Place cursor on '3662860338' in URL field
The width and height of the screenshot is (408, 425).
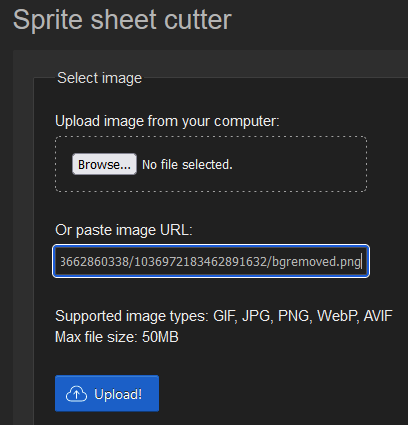click(x=94, y=262)
